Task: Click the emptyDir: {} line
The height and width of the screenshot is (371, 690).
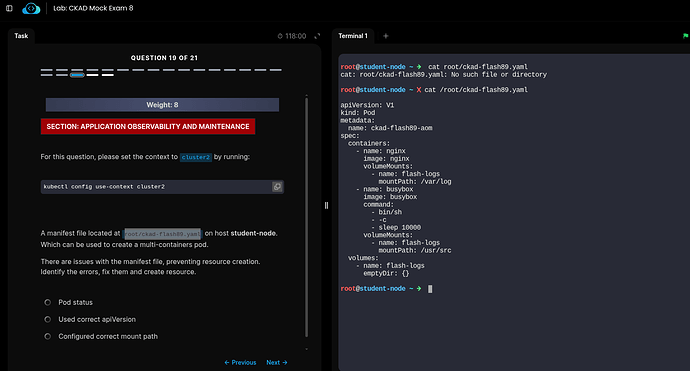Action: click(386, 273)
